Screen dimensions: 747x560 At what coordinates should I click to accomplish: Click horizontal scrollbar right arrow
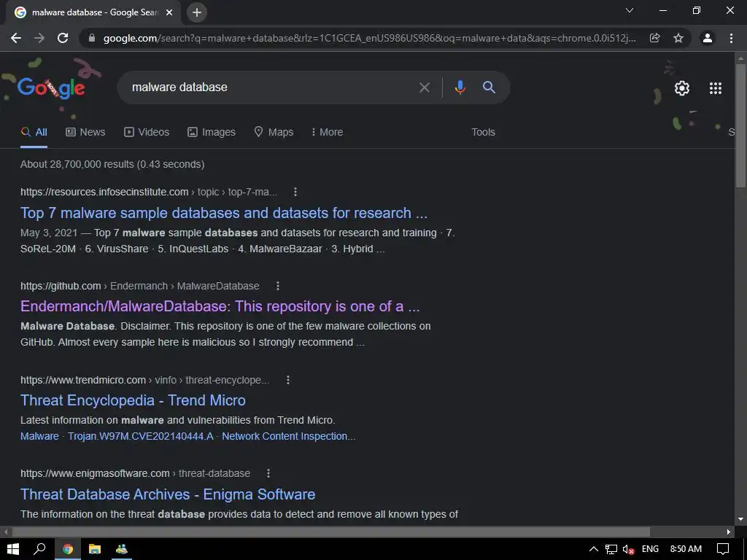click(x=729, y=532)
